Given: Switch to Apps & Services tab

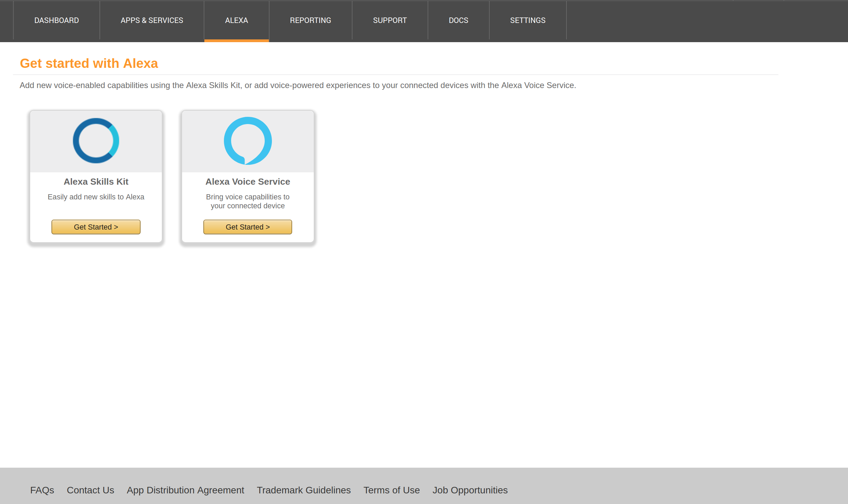Looking at the screenshot, I should (152, 21).
